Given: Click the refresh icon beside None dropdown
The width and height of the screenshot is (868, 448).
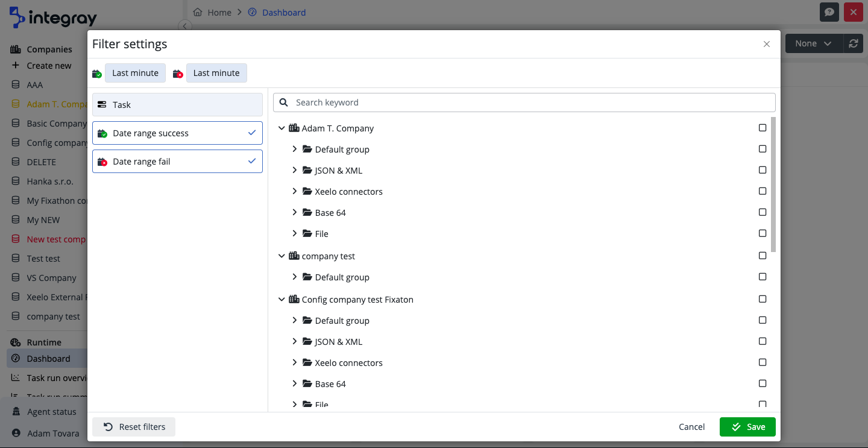Looking at the screenshot, I should [x=853, y=43].
